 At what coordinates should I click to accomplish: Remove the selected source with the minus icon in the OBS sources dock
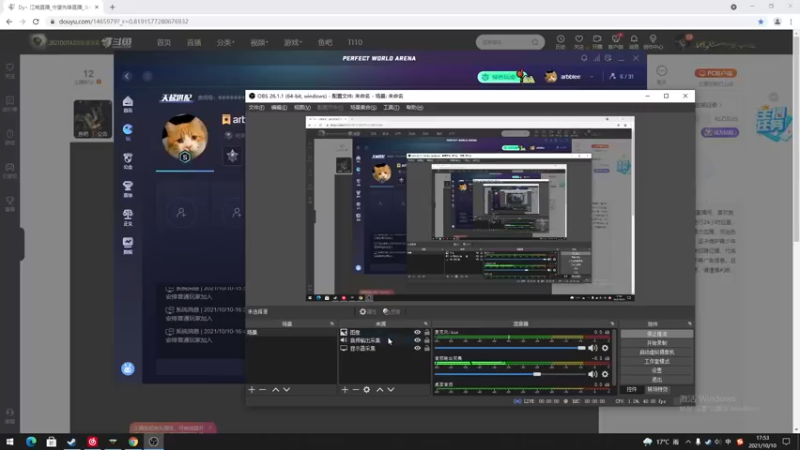pos(356,389)
